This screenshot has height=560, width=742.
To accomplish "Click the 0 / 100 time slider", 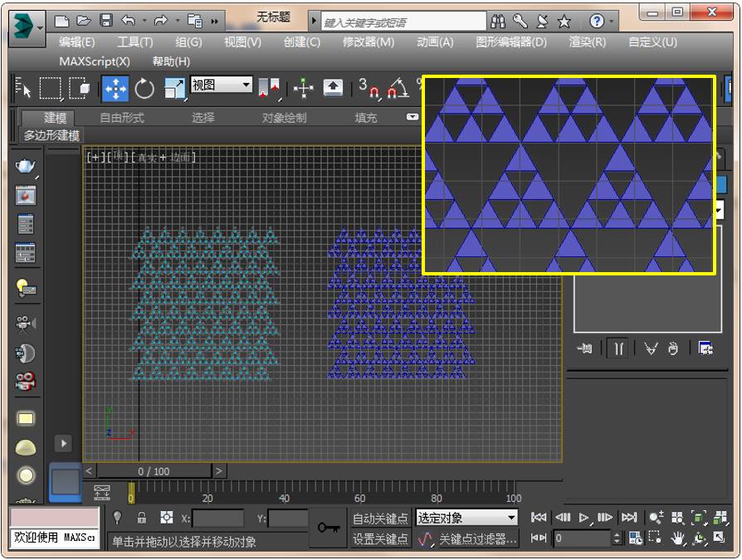I will (x=154, y=471).
